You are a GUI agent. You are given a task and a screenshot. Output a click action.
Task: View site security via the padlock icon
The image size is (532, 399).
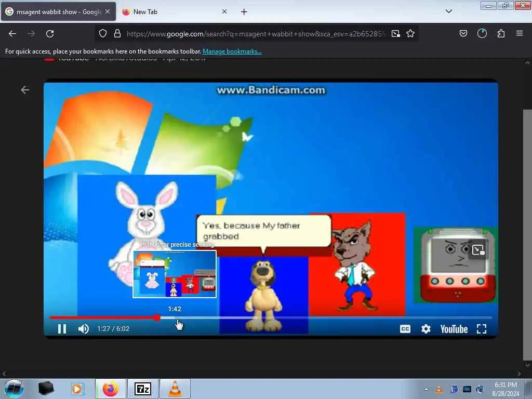(x=117, y=33)
